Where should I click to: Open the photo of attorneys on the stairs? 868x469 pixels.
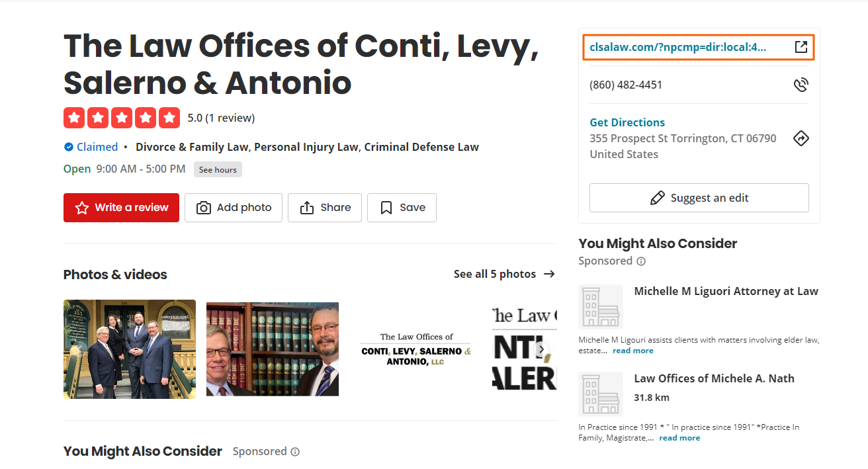pyautogui.click(x=129, y=349)
